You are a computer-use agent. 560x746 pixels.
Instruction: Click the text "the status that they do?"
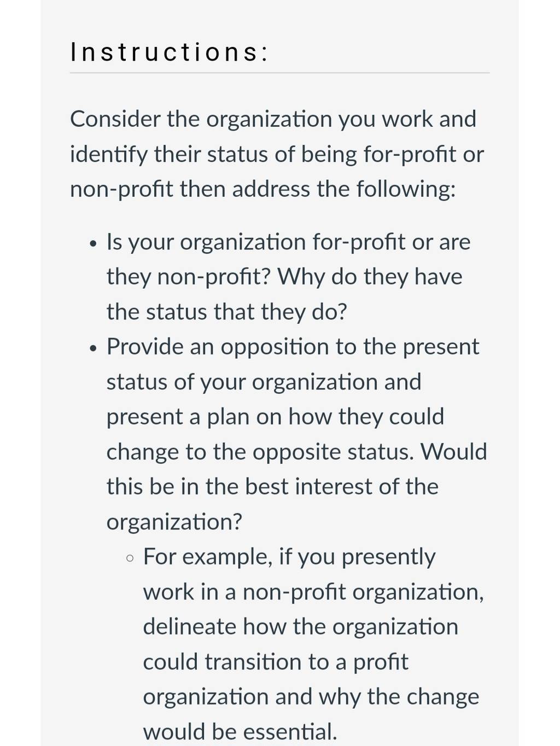(x=227, y=312)
